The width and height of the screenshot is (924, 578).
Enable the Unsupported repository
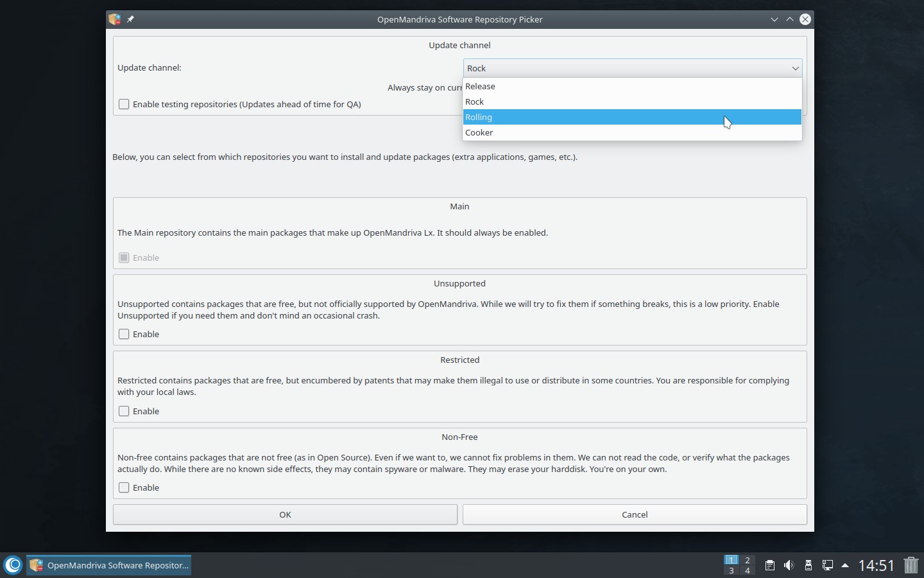click(x=124, y=334)
